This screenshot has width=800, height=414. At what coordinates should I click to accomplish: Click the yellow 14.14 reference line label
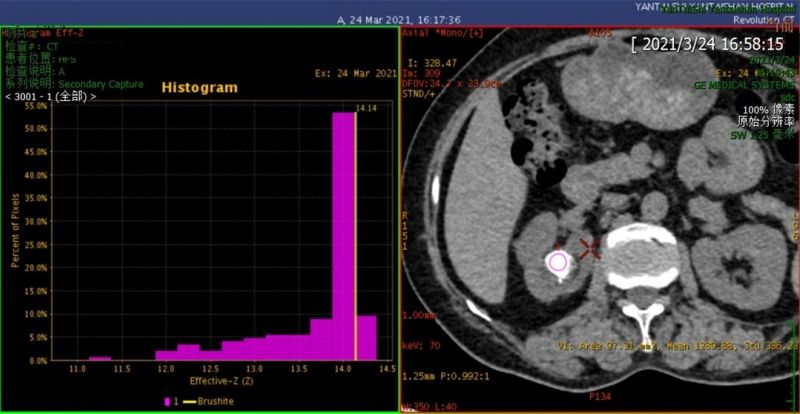click(365, 108)
